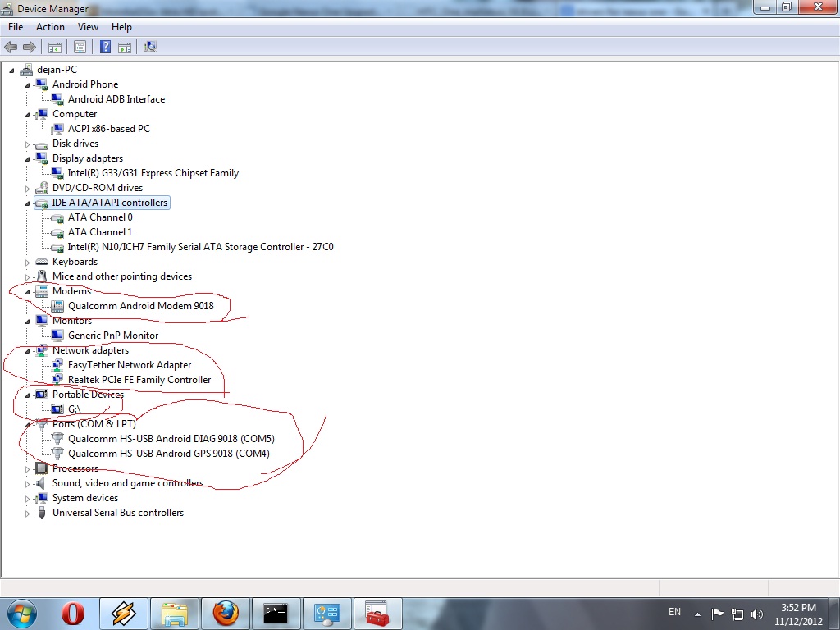Expand the System devices category
The height and width of the screenshot is (630, 840).
(27, 499)
